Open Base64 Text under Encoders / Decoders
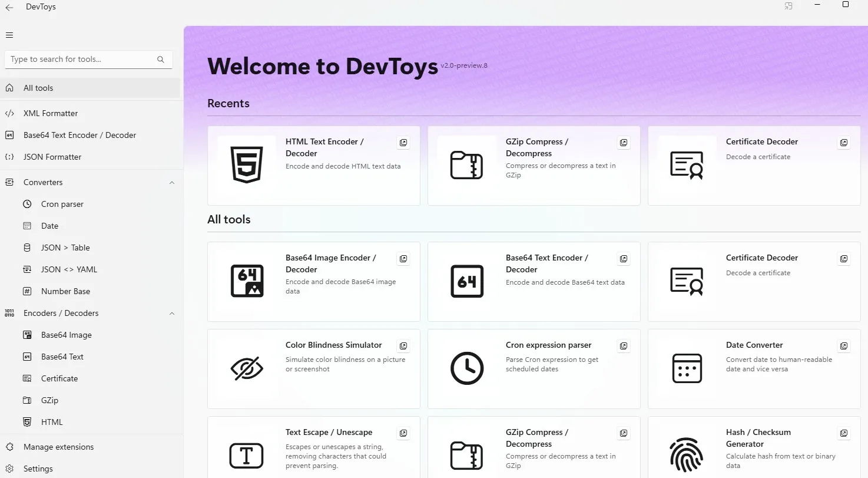 tap(90, 357)
